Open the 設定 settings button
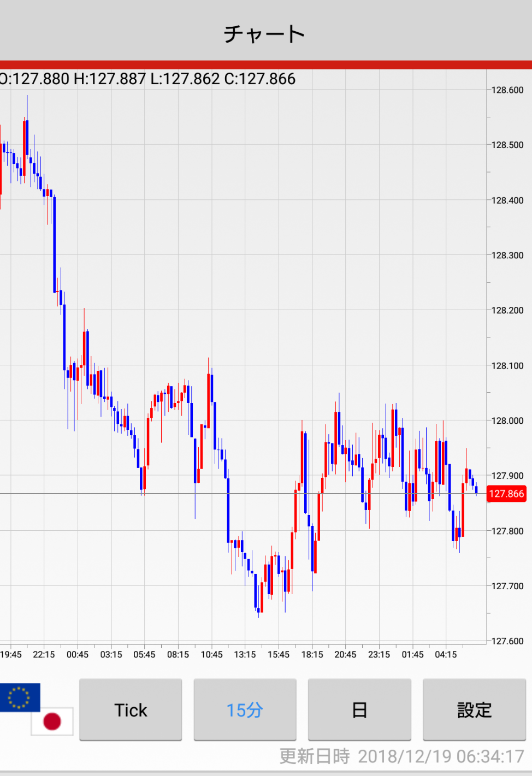The width and height of the screenshot is (532, 776). click(x=474, y=710)
